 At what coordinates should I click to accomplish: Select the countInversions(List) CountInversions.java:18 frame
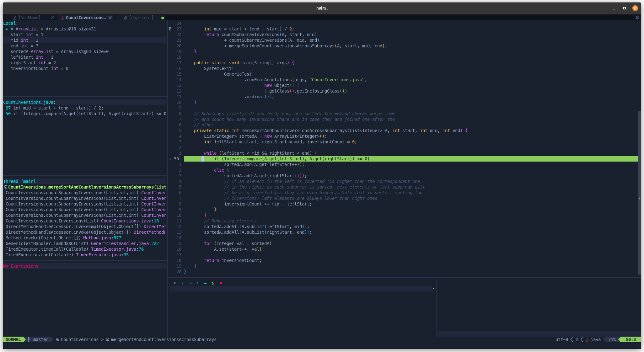click(82, 221)
